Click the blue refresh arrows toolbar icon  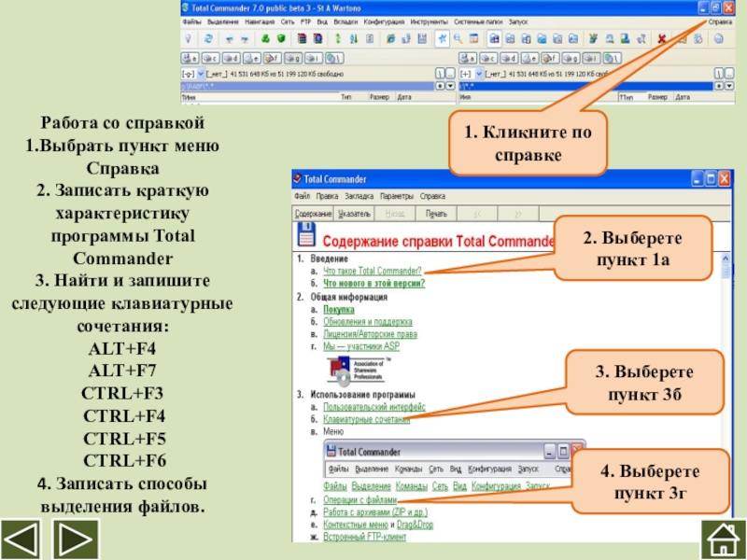(208, 39)
